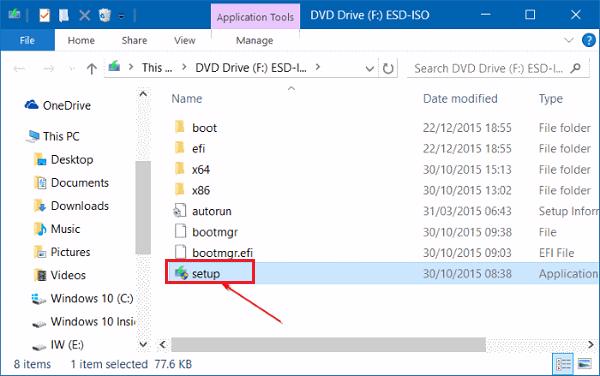
Task: Click the '31/03/2015 06:43' date of autorun
Action: click(x=467, y=211)
